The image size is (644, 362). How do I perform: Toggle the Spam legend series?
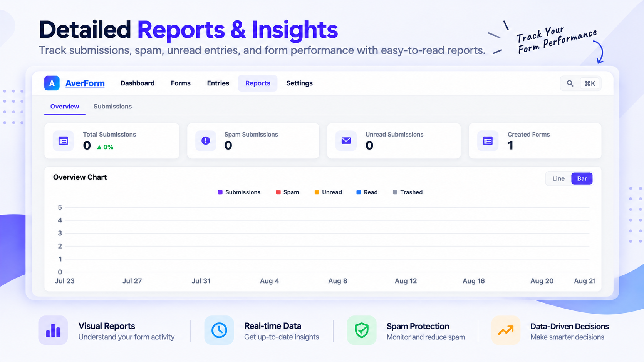pos(287,192)
